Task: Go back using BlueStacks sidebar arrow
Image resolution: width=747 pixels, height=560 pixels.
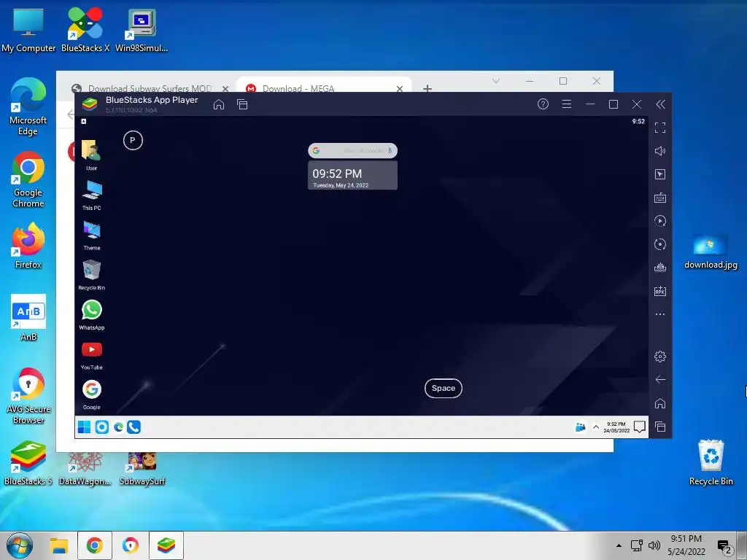Action: pos(660,379)
